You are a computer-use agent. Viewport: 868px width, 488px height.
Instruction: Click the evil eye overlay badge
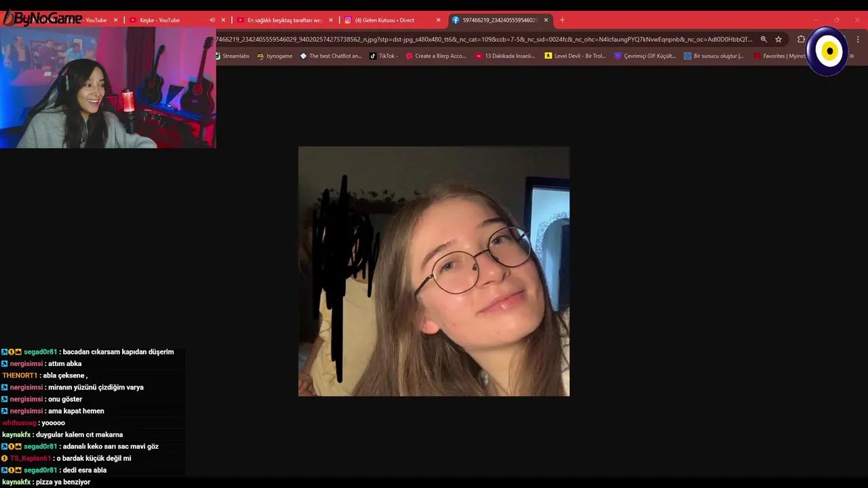(x=828, y=51)
